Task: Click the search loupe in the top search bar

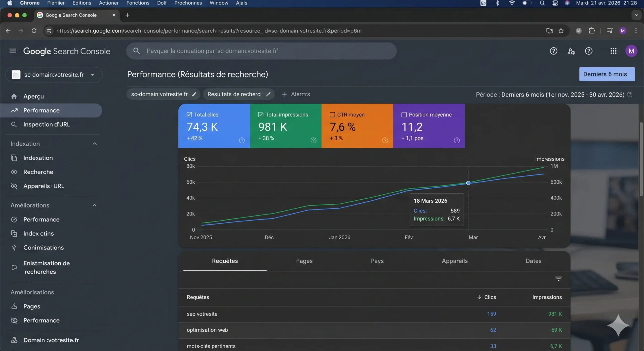Action: [x=136, y=51]
